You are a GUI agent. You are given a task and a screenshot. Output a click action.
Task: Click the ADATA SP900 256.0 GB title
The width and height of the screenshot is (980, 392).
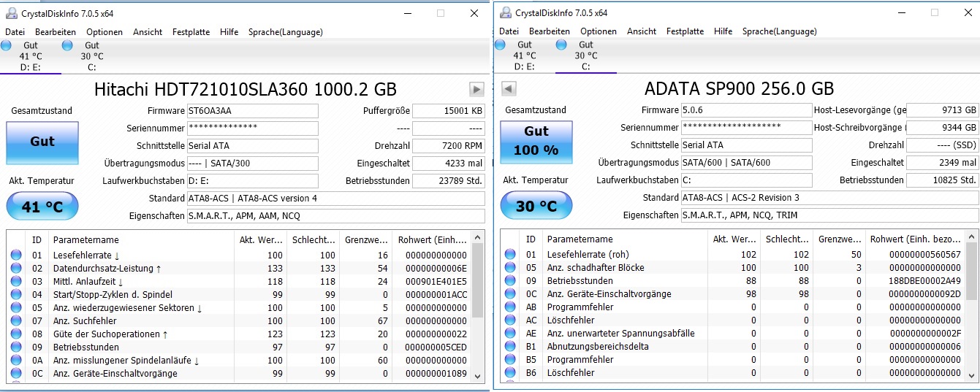pyautogui.click(x=739, y=89)
